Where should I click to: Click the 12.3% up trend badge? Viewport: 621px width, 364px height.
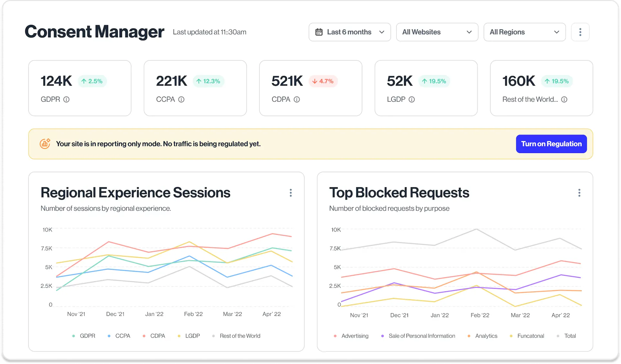(x=209, y=81)
